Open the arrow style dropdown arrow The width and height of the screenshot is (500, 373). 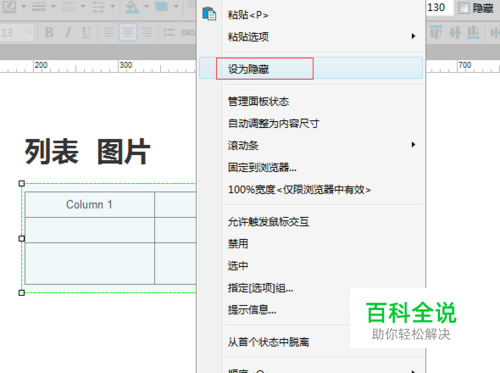[113, 6]
